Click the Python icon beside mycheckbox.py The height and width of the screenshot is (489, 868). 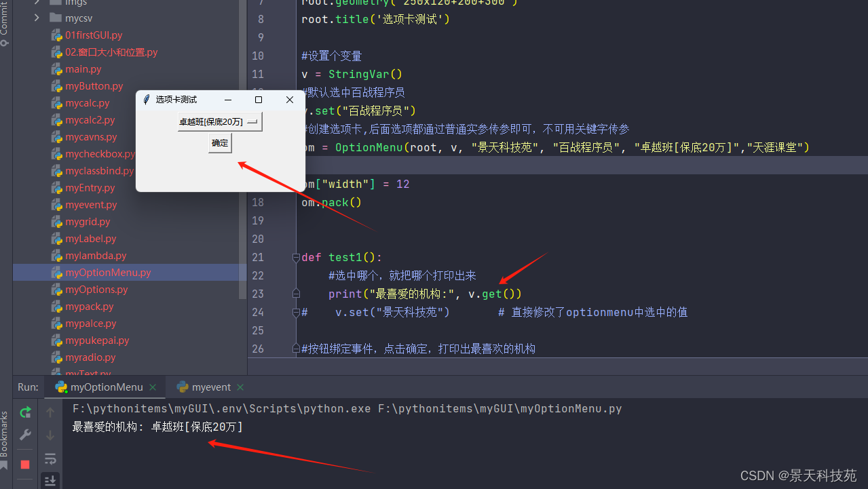57,154
